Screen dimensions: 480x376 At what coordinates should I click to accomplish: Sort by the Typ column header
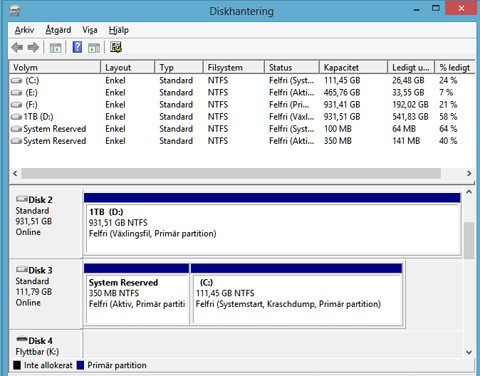(x=179, y=67)
